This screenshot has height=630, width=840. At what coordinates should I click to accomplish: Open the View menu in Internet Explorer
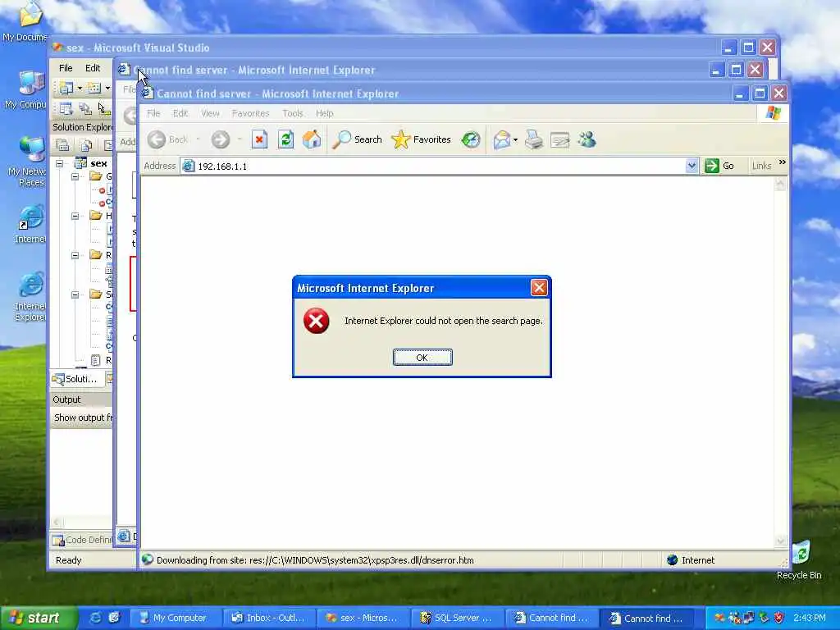click(x=211, y=113)
